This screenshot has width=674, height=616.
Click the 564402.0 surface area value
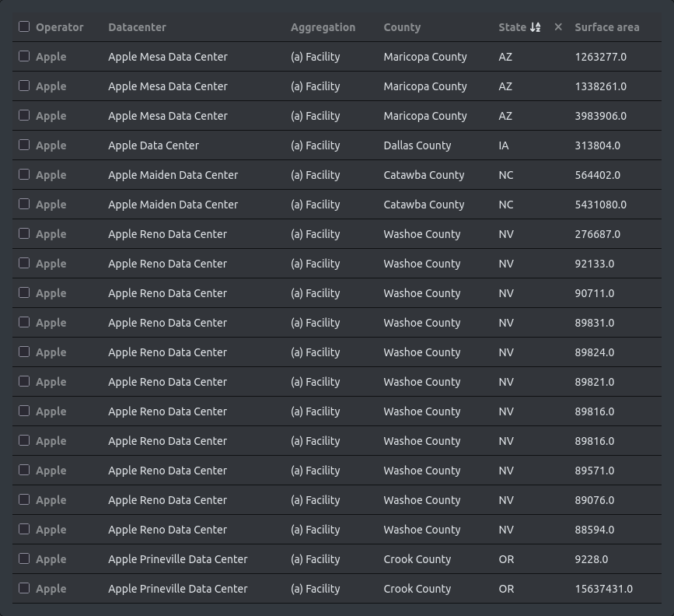click(598, 175)
